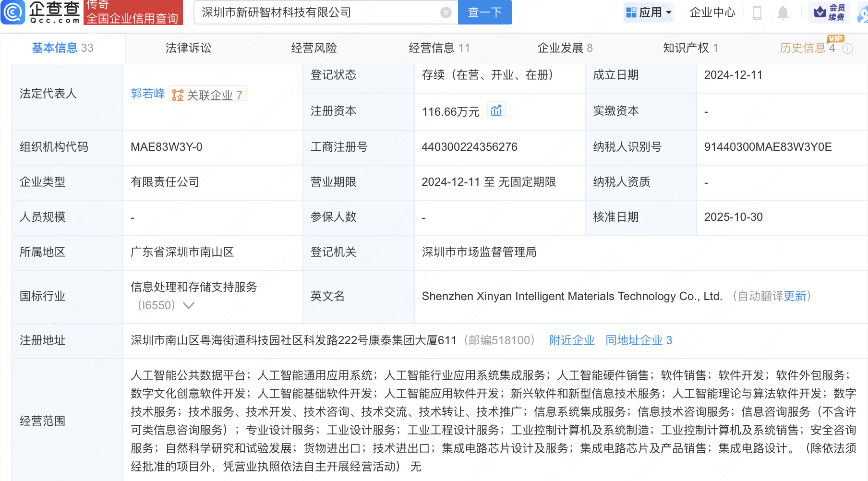Open the 应用 dropdown menu
868x481 pixels.
pos(649,12)
